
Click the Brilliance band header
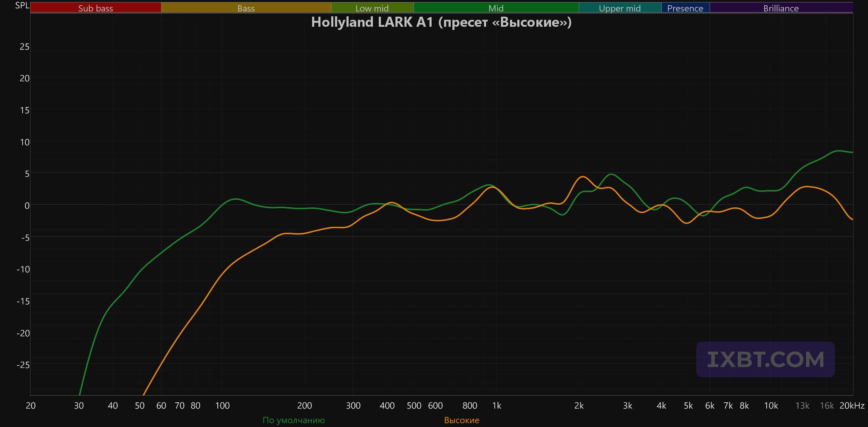click(781, 8)
